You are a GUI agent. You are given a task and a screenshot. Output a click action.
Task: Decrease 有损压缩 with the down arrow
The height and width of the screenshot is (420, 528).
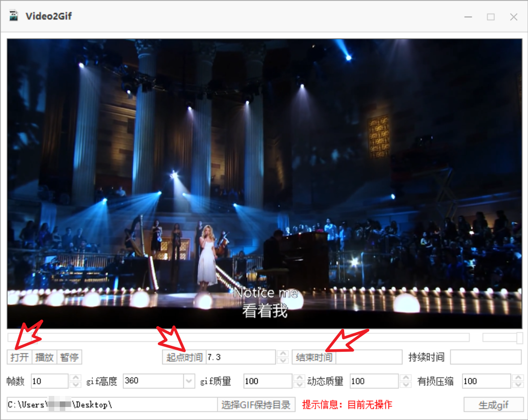click(518, 385)
